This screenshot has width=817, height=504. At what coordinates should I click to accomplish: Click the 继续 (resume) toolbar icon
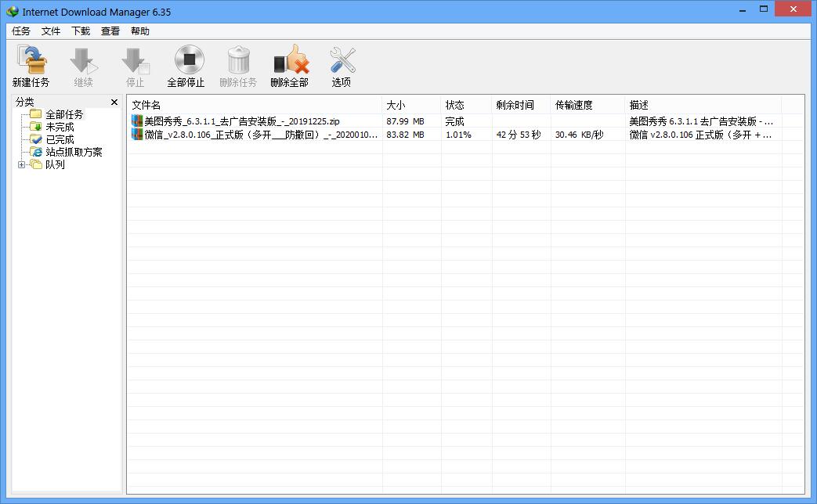pos(83,60)
